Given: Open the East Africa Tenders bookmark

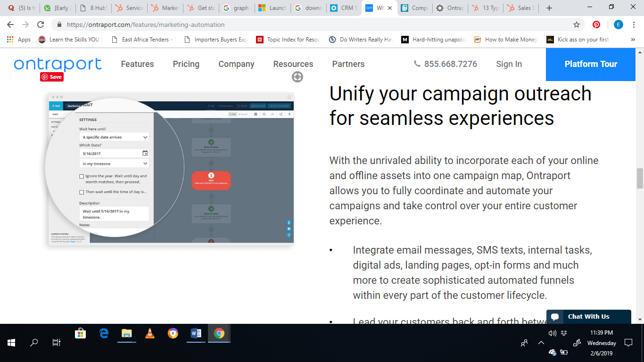Looking at the screenshot, I should (142, 40).
